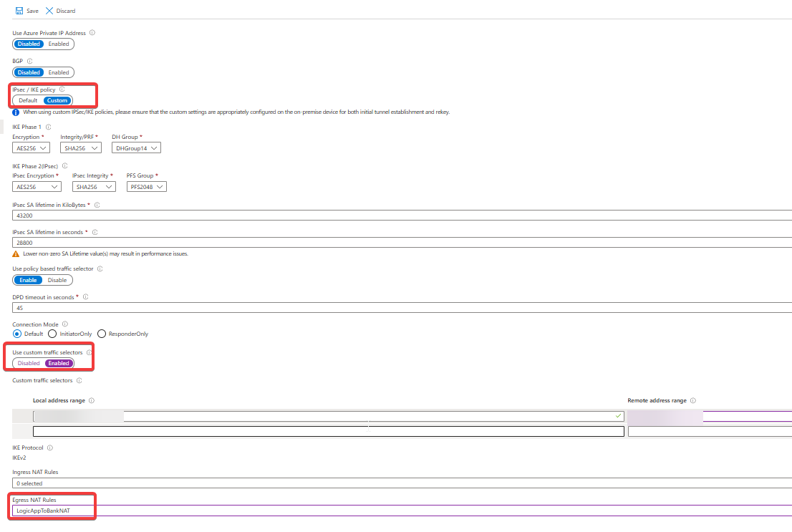Select Default connection mode radio button
The image size is (792, 532).
click(x=17, y=334)
